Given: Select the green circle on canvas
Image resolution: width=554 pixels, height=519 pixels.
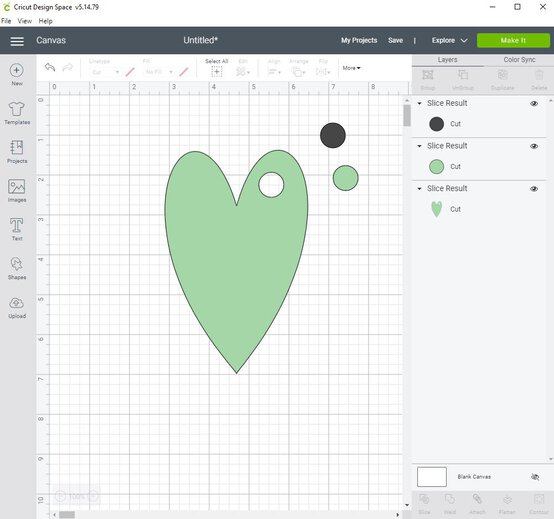Looking at the screenshot, I should tap(346, 178).
